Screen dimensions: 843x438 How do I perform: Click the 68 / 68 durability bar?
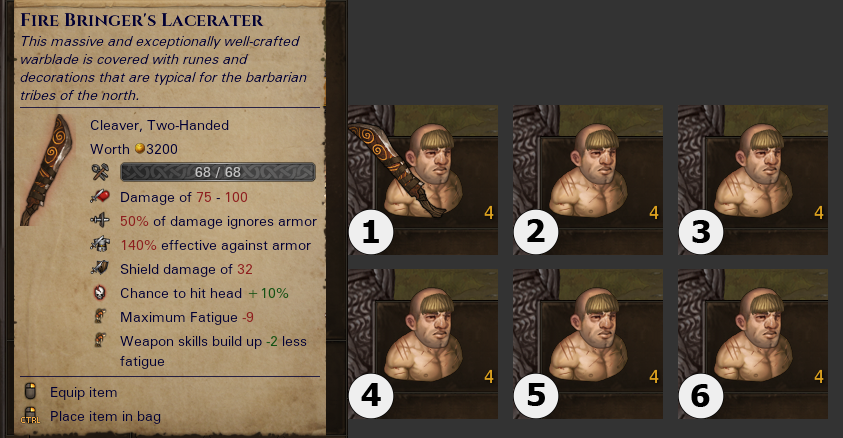(218, 172)
